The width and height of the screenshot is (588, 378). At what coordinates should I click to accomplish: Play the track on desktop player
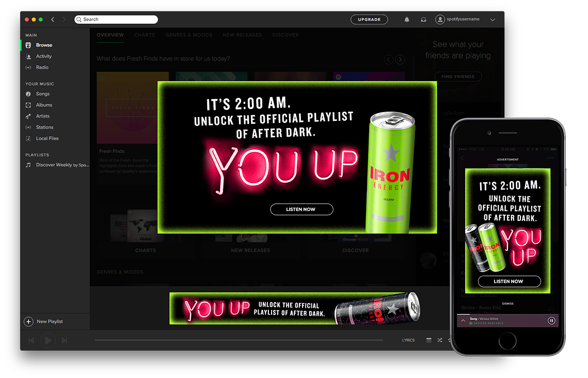pyautogui.click(x=48, y=340)
